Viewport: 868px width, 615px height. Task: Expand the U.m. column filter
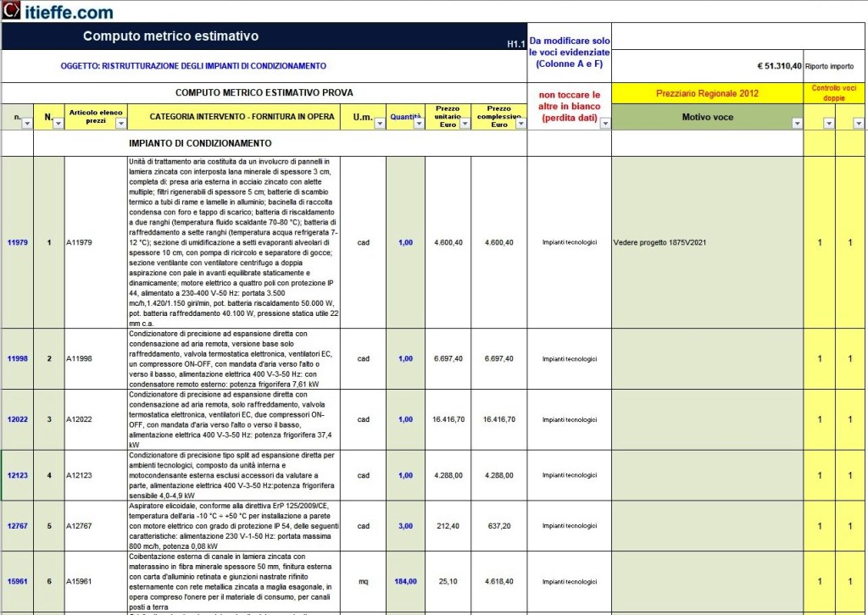(x=379, y=124)
